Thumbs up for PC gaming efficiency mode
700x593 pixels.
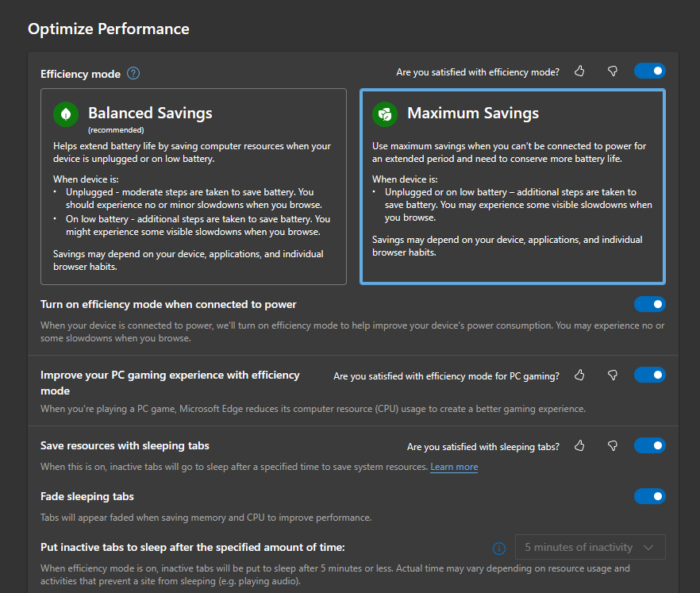[579, 375]
